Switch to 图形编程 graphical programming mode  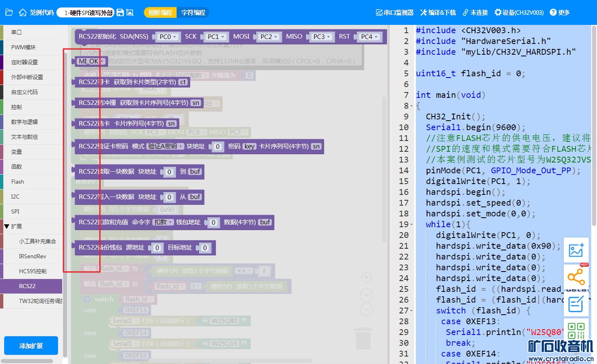[160, 12]
